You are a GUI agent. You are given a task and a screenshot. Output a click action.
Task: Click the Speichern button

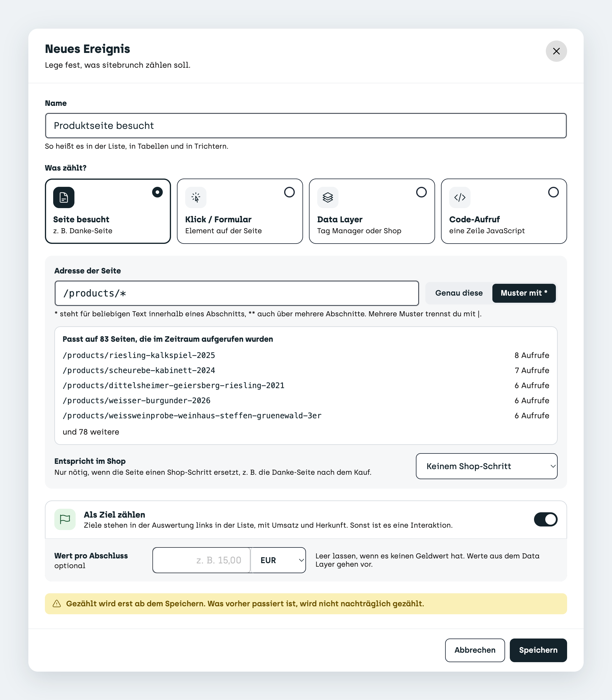click(x=538, y=650)
